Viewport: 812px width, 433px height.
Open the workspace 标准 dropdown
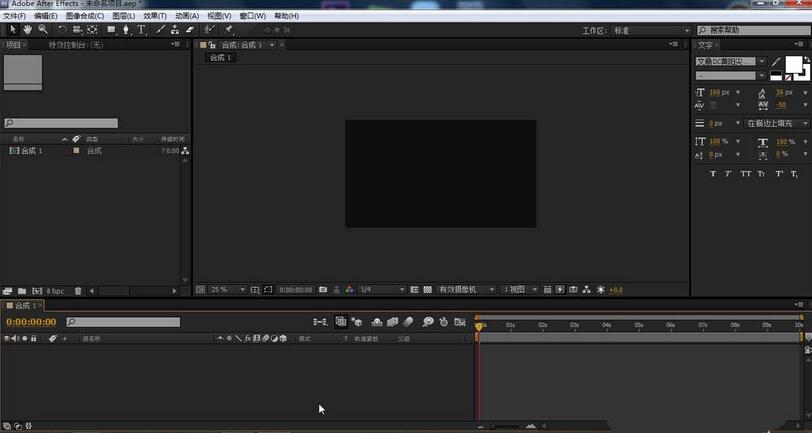click(651, 31)
